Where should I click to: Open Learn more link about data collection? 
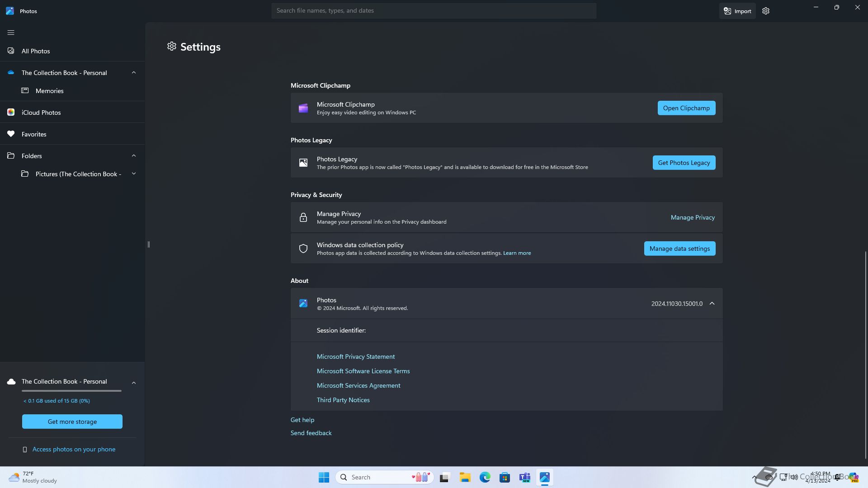pos(517,253)
